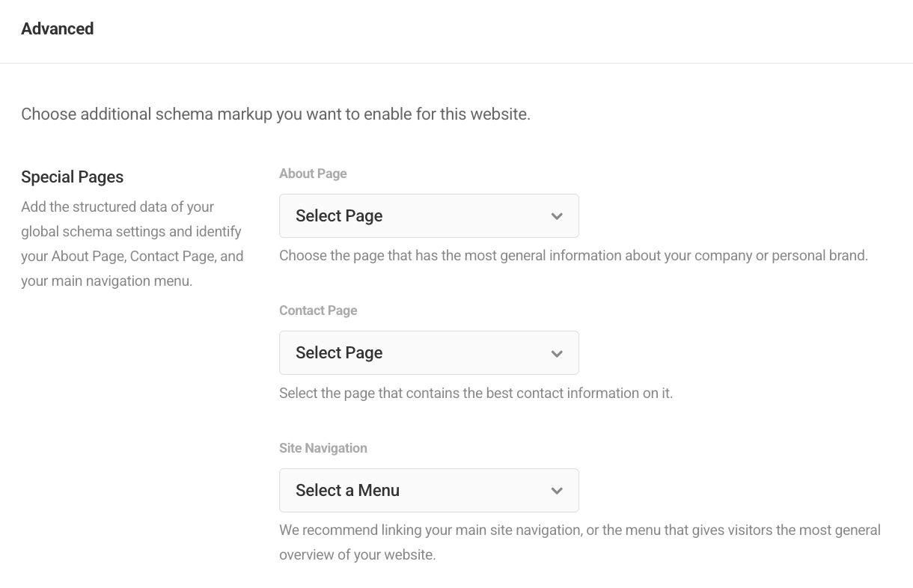Expand the About Page select control
Viewport: 913px width, 588px height.
429,215
